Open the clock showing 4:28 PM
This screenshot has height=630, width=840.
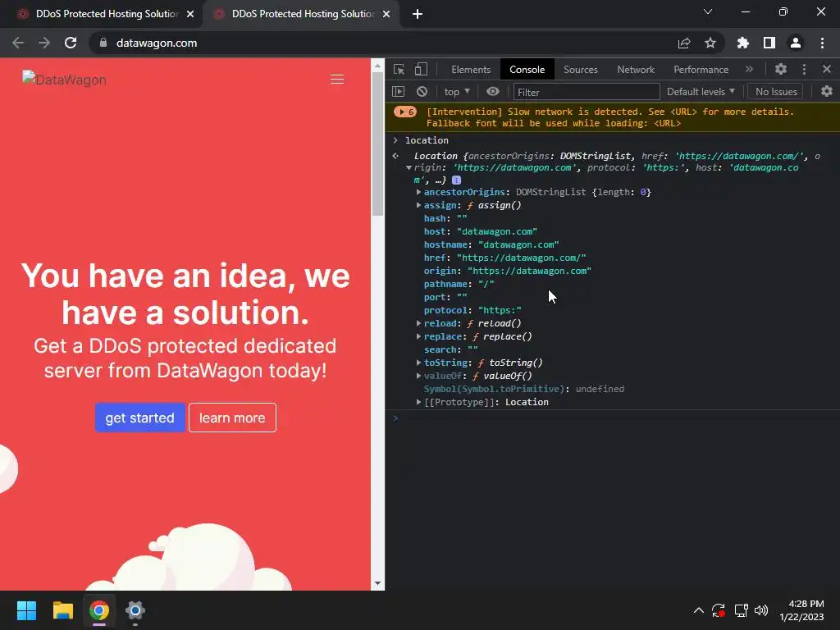coord(801,610)
